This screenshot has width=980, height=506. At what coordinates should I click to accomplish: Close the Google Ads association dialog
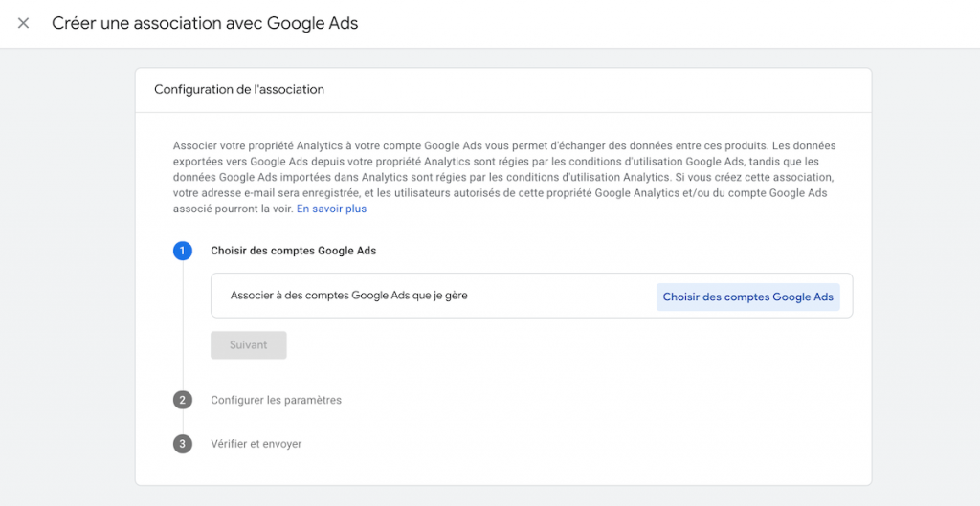tap(23, 24)
